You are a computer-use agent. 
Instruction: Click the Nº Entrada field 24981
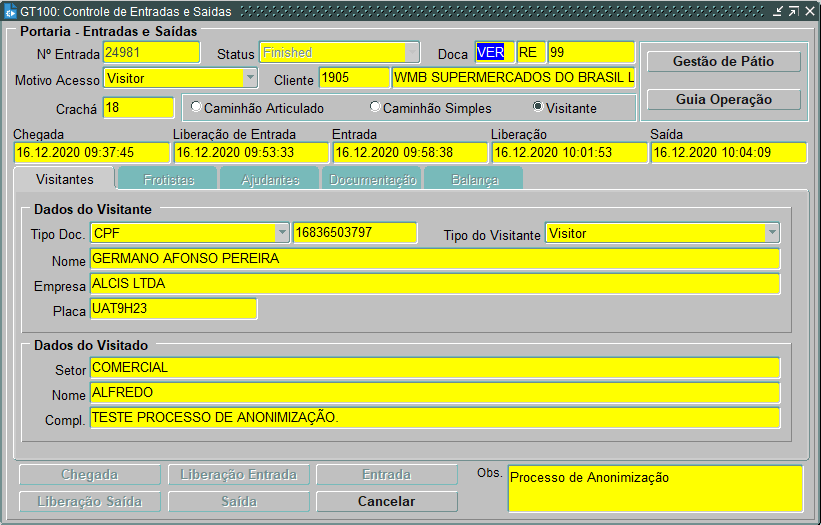[x=151, y=52]
